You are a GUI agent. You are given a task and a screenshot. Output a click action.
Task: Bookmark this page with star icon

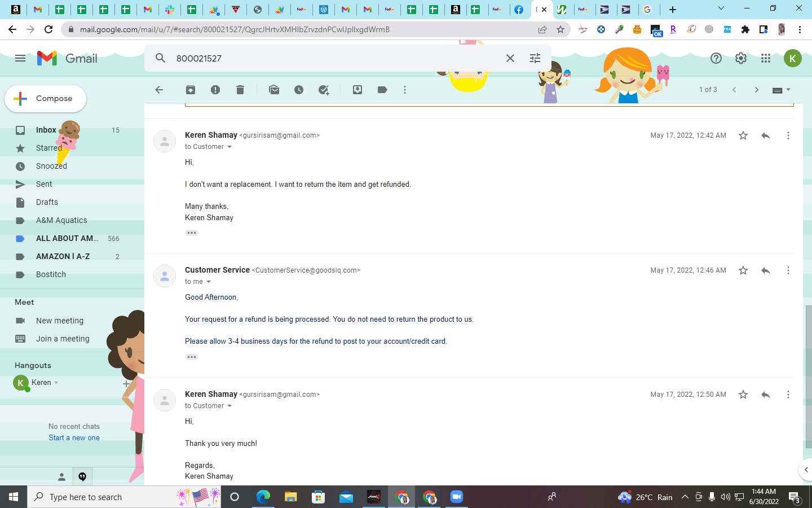coord(561,29)
